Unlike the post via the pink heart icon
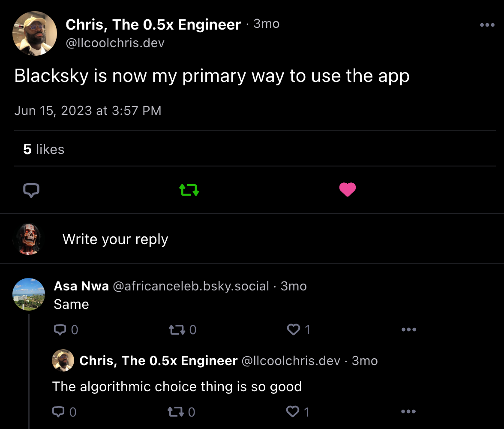 (347, 190)
